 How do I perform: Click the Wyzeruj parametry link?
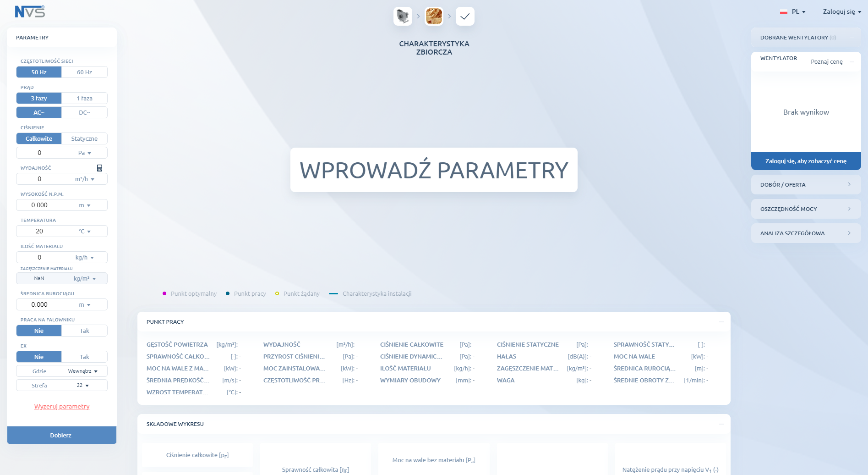[x=62, y=406]
